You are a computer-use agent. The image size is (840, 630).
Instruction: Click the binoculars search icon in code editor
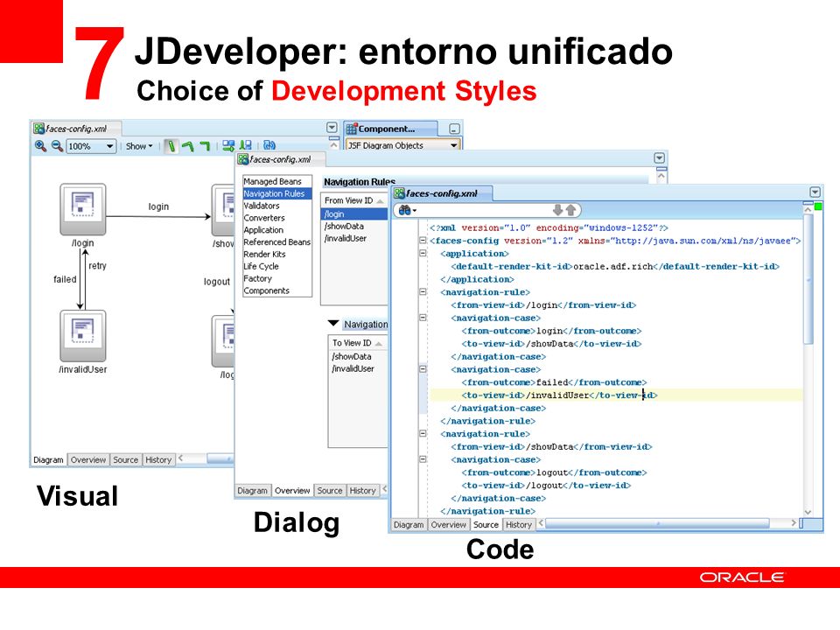(x=405, y=210)
